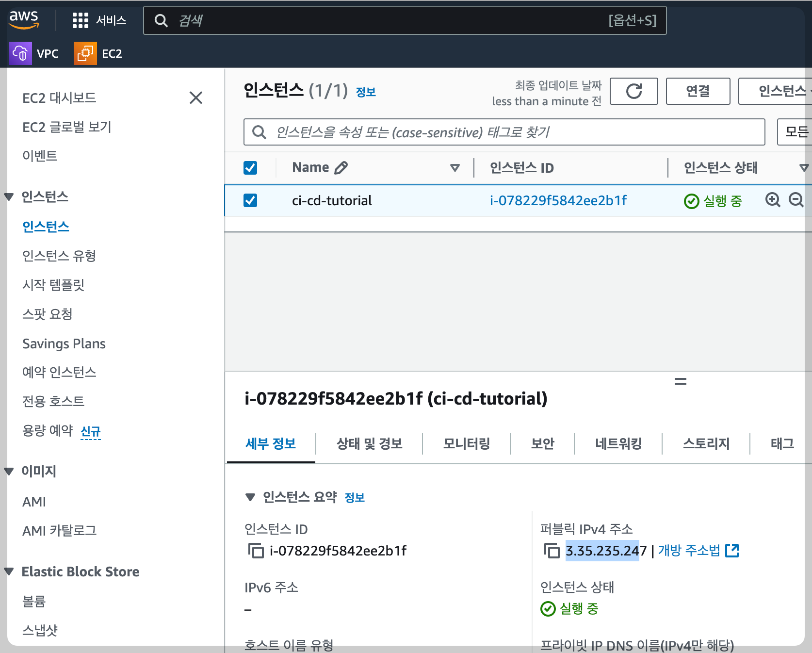This screenshot has height=653, width=812.
Task: Click the zoom in magnifier icon
Action: click(x=773, y=200)
